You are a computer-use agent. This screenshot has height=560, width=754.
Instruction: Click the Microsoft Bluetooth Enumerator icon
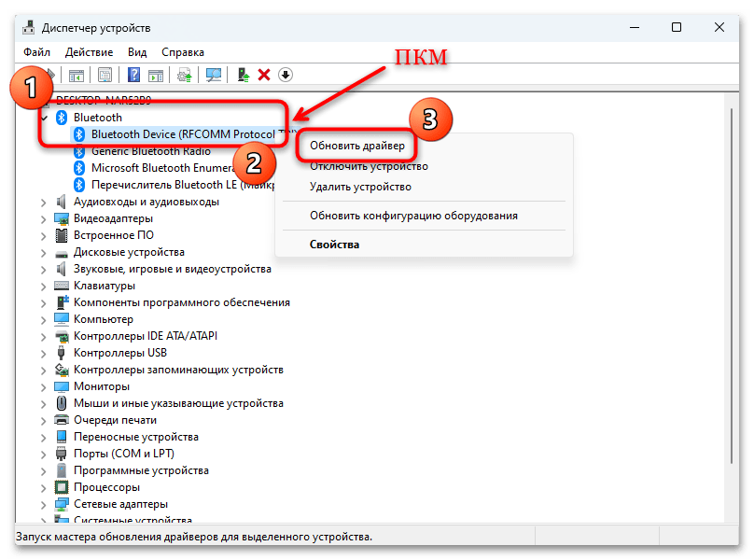click(79, 168)
